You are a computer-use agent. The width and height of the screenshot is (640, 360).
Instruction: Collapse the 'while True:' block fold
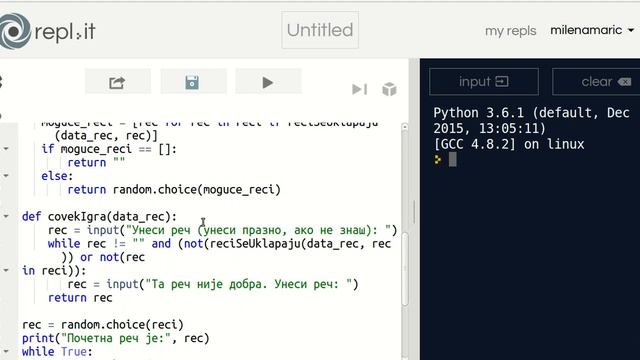coord(6,351)
